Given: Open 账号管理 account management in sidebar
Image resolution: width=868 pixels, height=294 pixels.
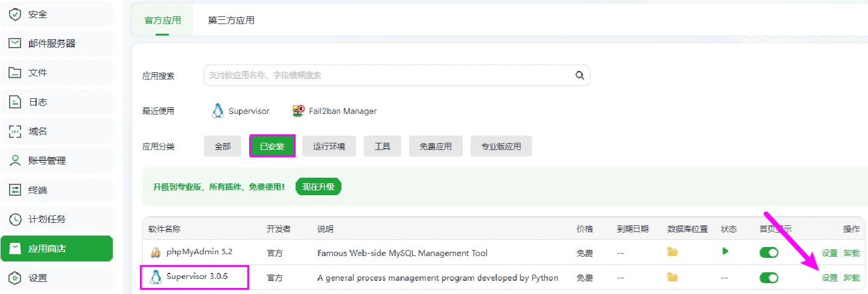Looking at the screenshot, I should pyautogui.click(x=57, y=160).
